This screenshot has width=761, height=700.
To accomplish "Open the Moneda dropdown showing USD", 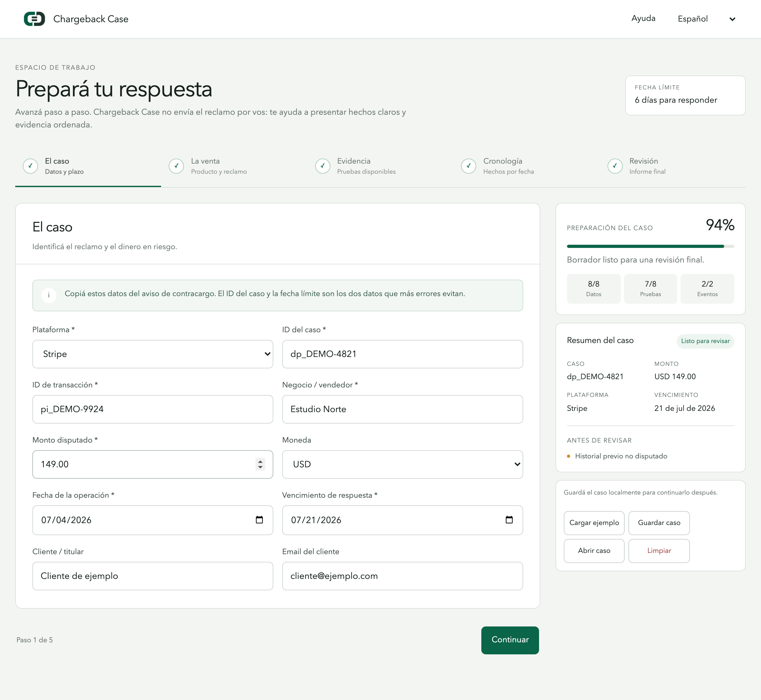I will click(402, 464).
